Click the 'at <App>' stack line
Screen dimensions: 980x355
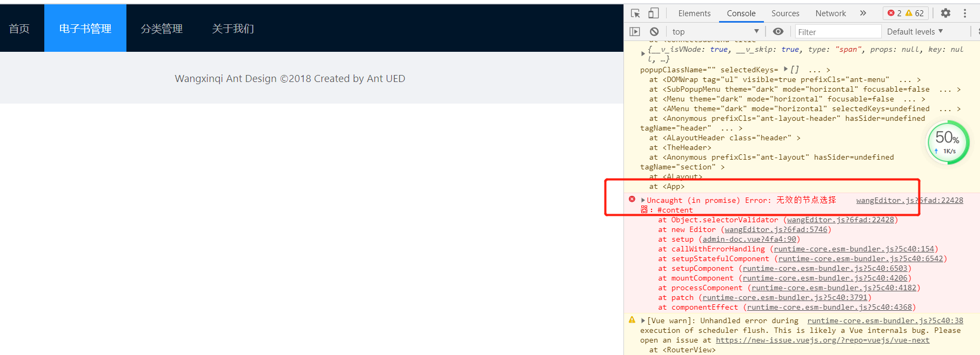pyautogui.click(x=667, y=186)
